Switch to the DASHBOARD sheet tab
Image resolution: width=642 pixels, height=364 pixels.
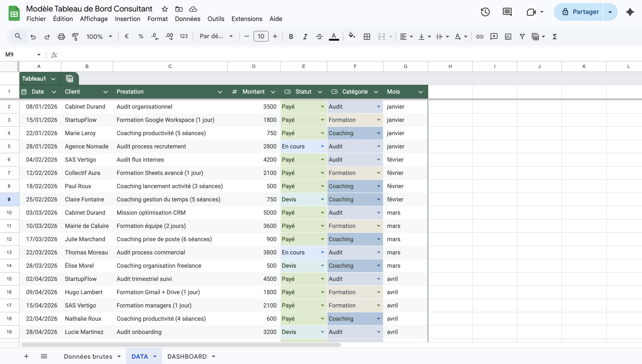187,356
